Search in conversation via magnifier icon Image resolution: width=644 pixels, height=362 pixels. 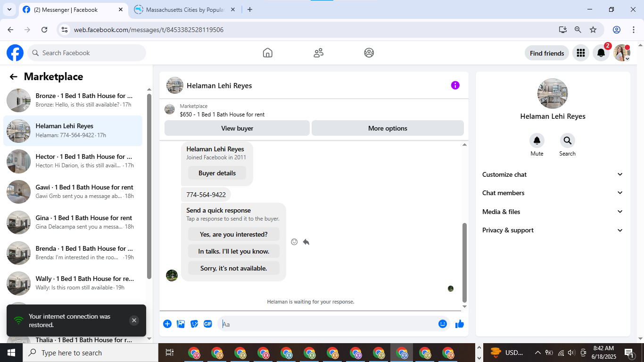567,140
